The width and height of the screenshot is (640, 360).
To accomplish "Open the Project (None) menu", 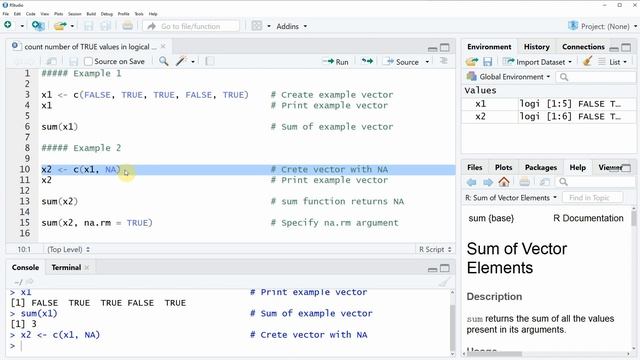I will coord(602,26).
